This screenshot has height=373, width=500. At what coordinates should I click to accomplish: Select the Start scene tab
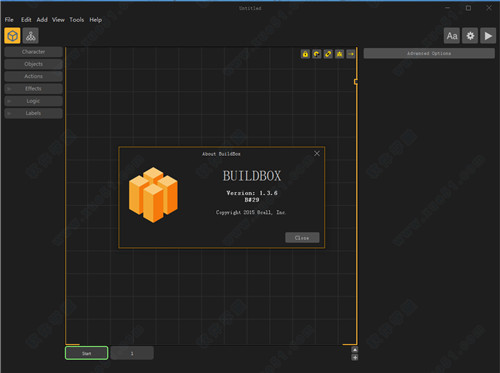tap(87, 353)
